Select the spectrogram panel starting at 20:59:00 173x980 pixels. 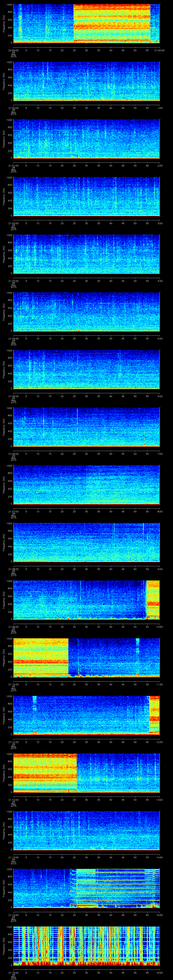click(87, 24)
